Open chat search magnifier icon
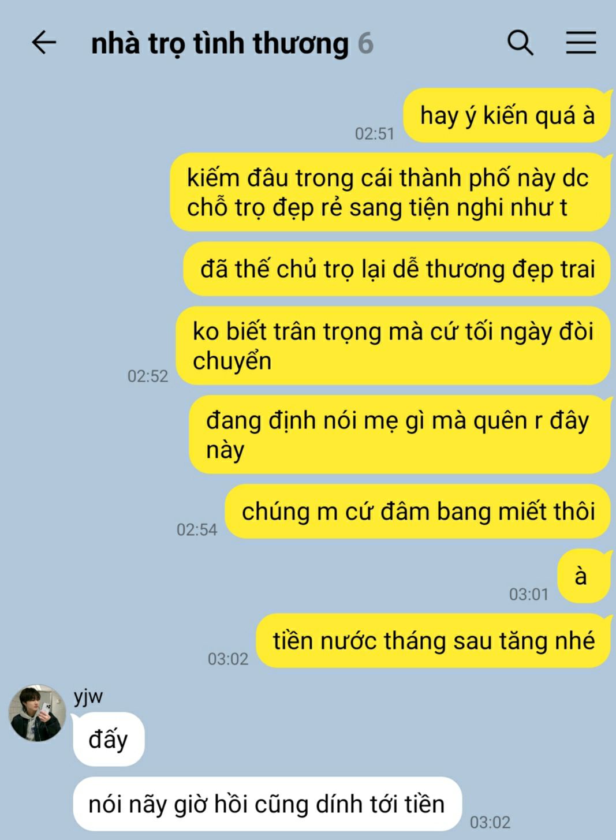The image size is (616, 840). [520, 43]
